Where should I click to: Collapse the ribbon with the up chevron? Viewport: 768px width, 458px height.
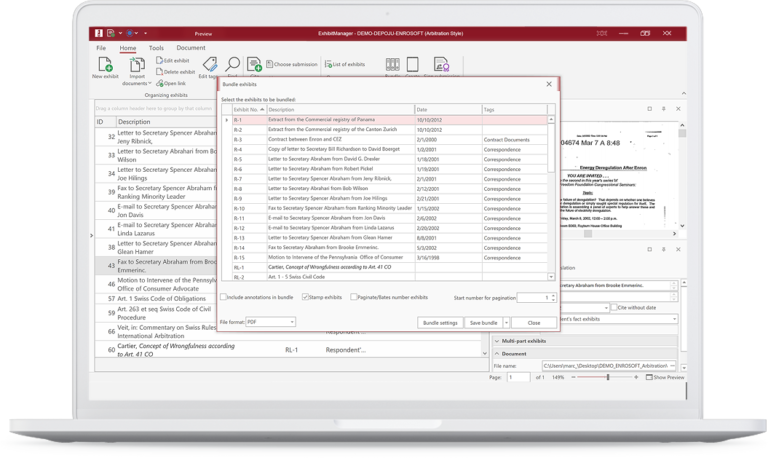tap(684, 93)
